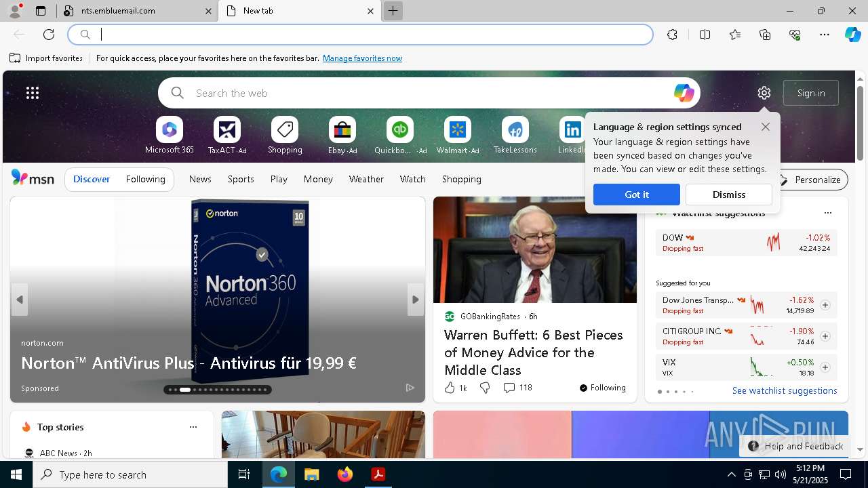The image size is (868, 488).
Task: Add Dow Jones Transportation to watchlist
Action: coord(825,305)
